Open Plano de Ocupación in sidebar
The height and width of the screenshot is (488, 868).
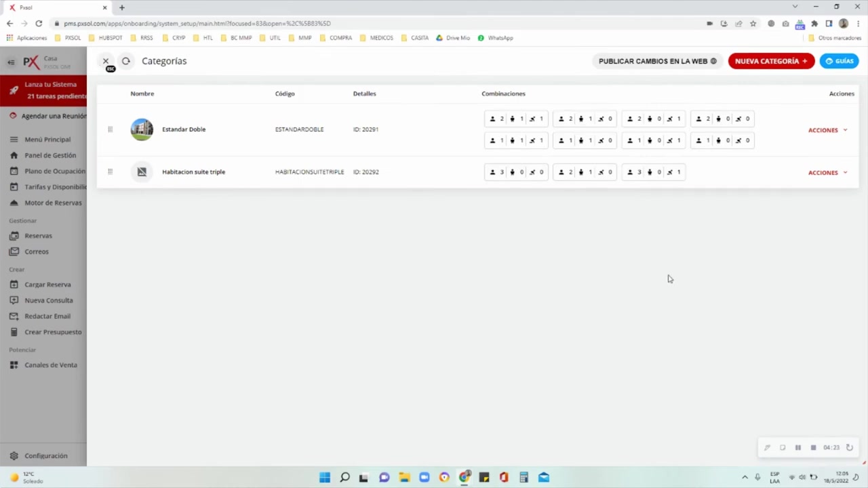click(54, 171)
